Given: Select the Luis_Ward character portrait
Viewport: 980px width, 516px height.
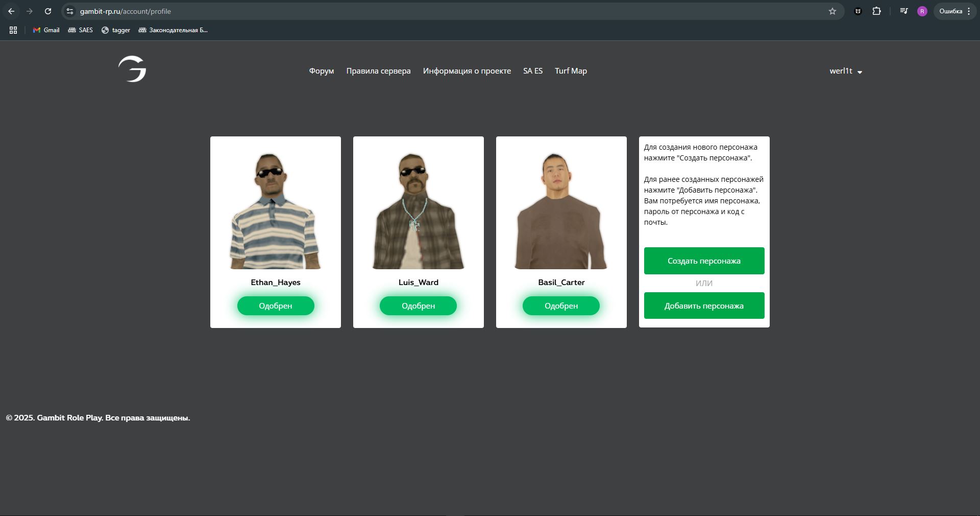Looking at the screenshot, I should [x=419, y=210].
